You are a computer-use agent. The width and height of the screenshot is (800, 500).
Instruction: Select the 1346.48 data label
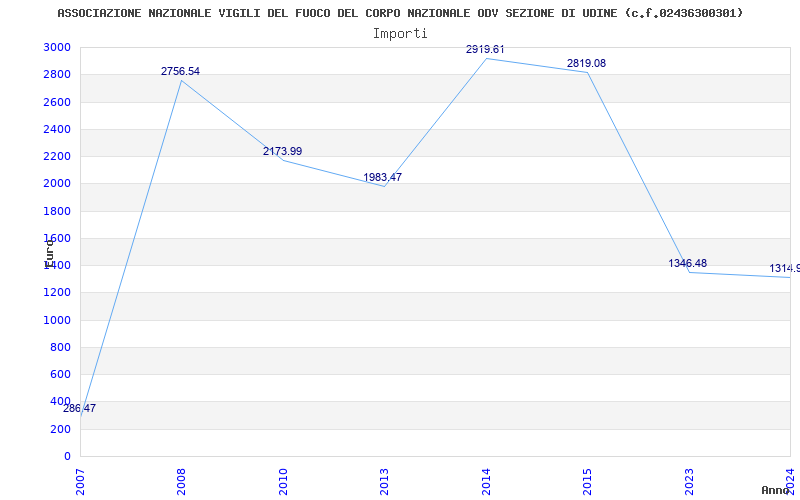pyautogui.click(x=688, y=263)
